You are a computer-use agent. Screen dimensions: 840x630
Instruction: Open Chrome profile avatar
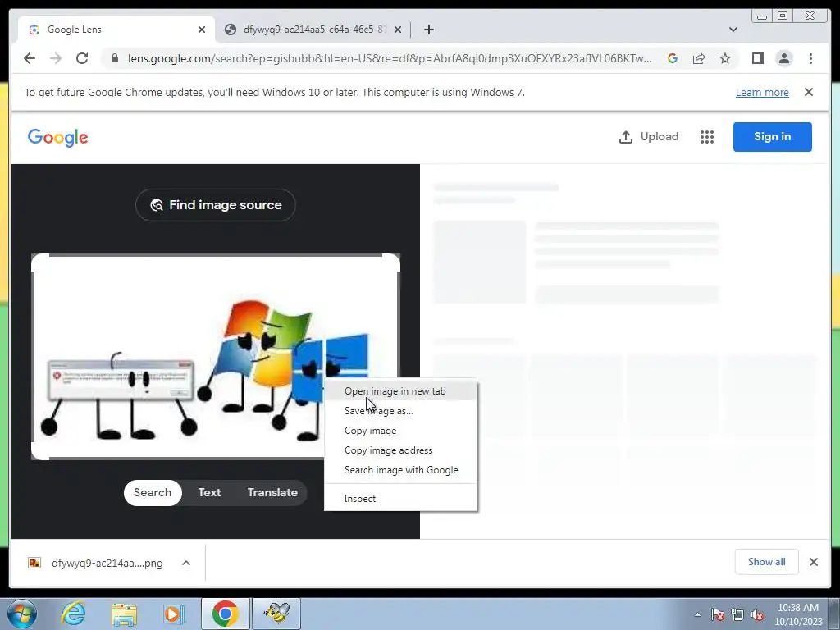point(783,58)
